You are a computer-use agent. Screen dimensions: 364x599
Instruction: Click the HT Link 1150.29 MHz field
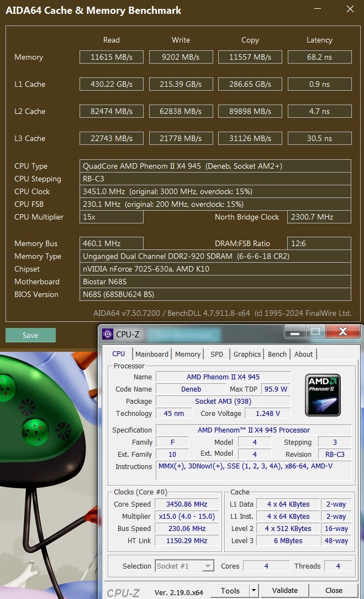[x=187, y=540]
